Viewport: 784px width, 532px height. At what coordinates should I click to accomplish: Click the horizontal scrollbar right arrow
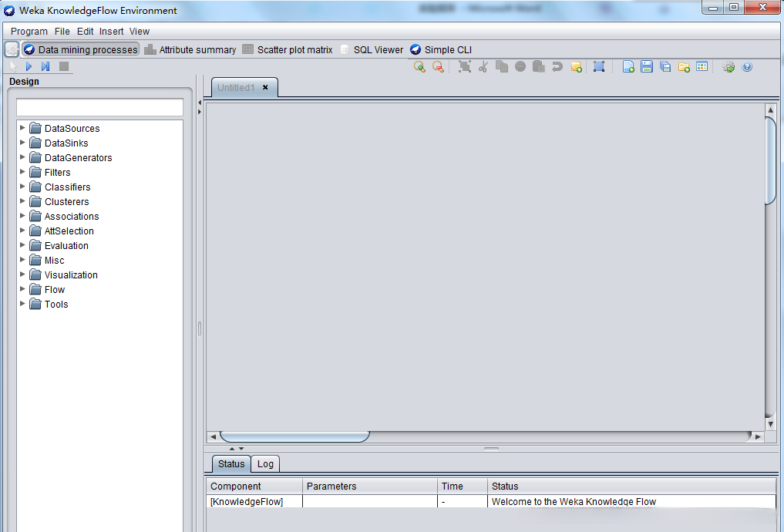pos(758,436)
